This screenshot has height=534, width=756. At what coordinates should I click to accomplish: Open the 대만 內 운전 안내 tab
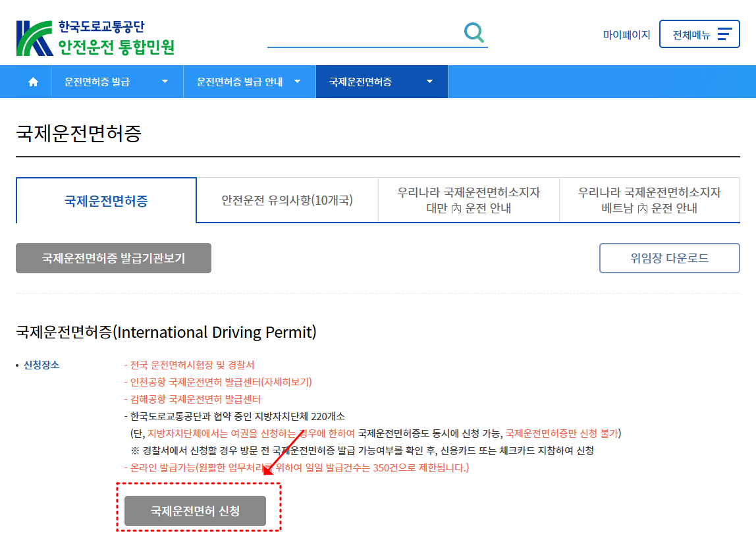(469, 200)
